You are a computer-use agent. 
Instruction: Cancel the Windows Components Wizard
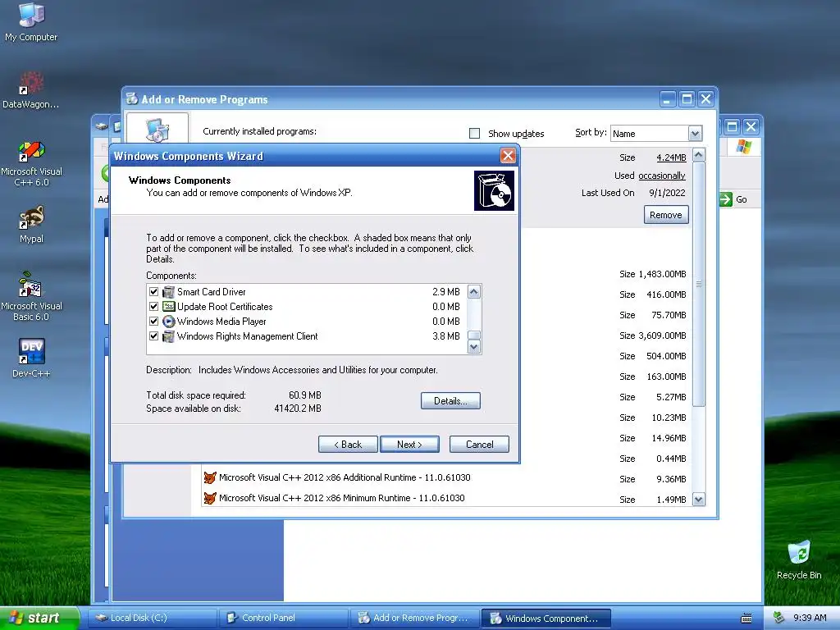(x=479, y=444)
